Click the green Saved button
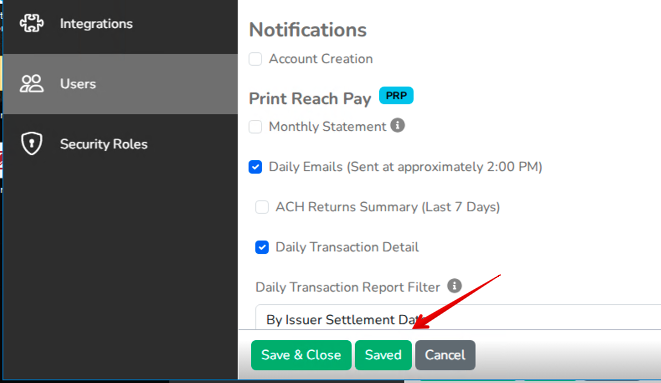The width and height of the screenshot is (661, 383). coord(383,355)
